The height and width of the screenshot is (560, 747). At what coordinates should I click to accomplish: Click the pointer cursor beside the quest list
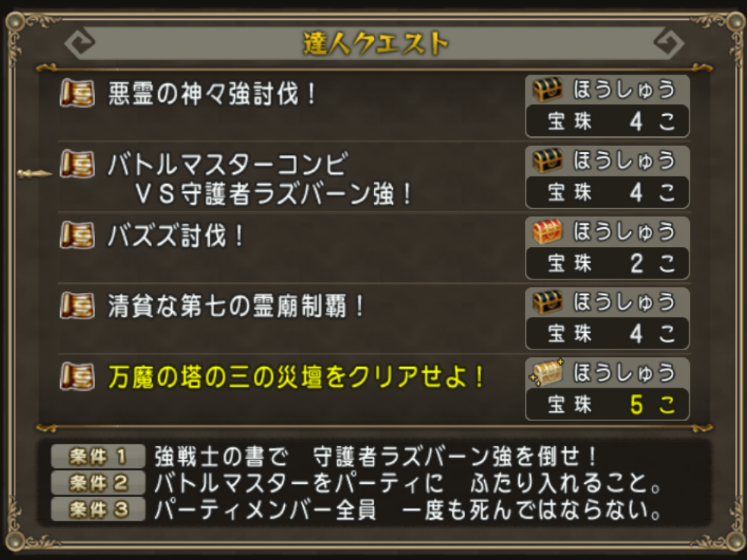click(34, 174)
